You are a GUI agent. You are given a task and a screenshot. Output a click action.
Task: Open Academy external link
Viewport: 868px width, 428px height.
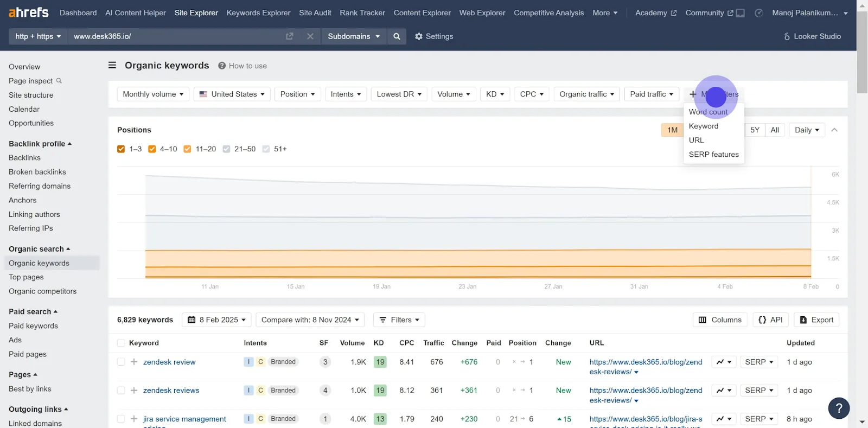pos(656,13)
